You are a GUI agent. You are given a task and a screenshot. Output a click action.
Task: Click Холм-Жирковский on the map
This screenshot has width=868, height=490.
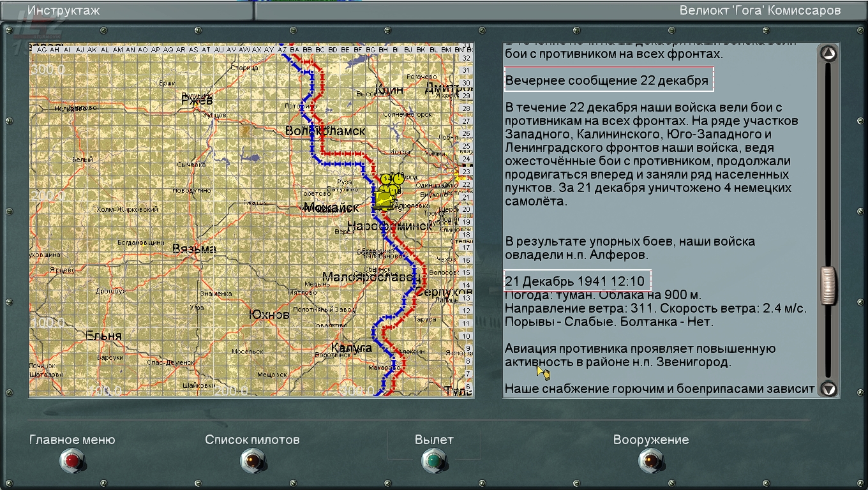127,209
